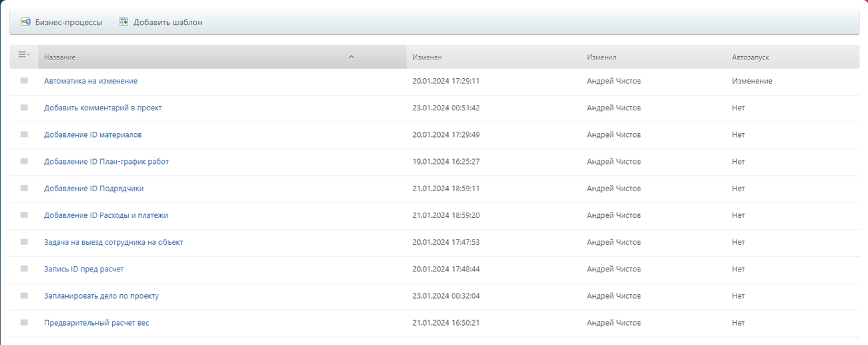Open row action menu for Добавление ID План-график работ
Screen dimensions: 868x345
pos(24,162)
